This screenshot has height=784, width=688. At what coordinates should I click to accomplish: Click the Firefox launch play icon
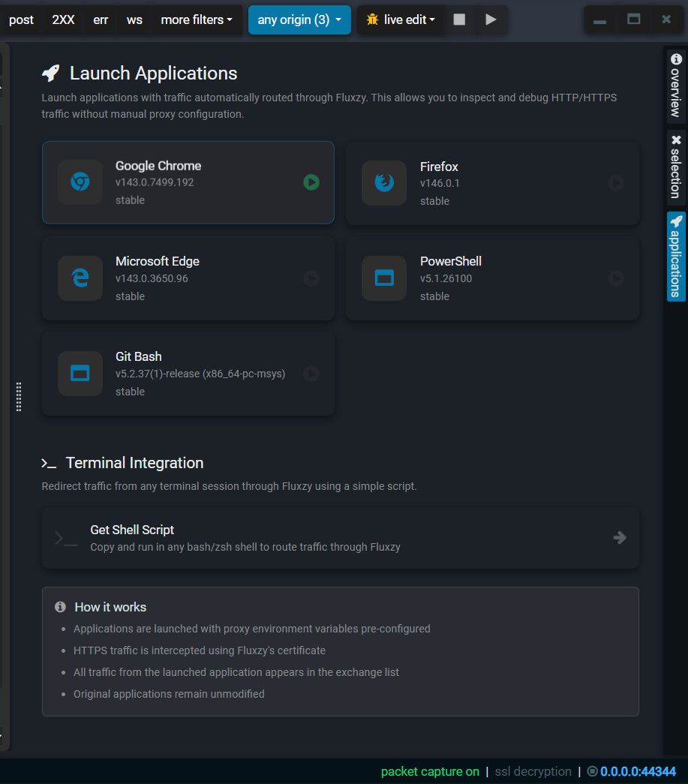click(x=616, y=183)
